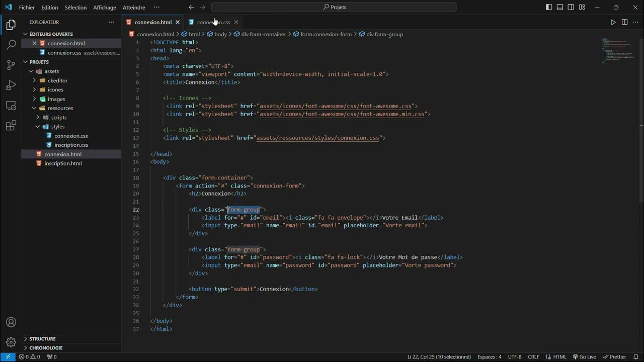
Task: Open the Accounts menu icon
Action: tap(11, 322)
